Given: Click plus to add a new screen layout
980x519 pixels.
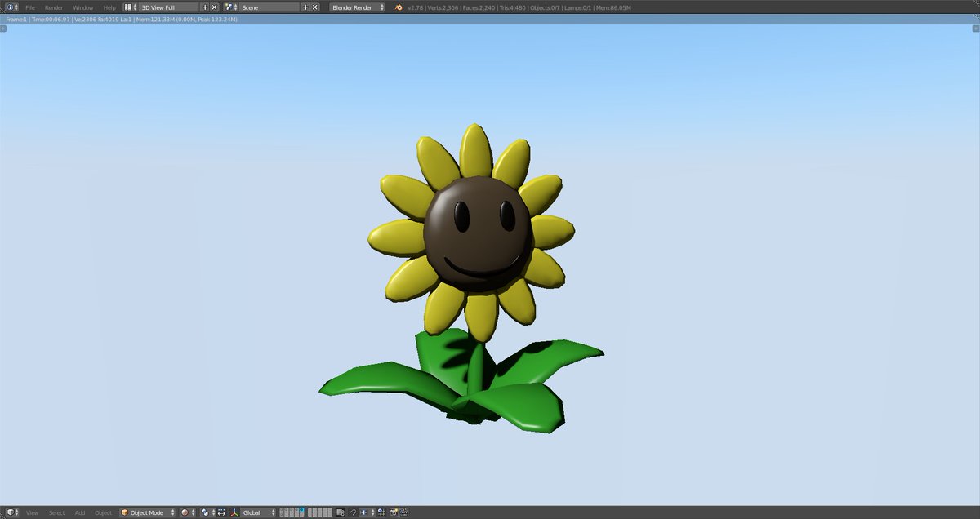Looking at the screenshot, I should [x=204, y=7].
